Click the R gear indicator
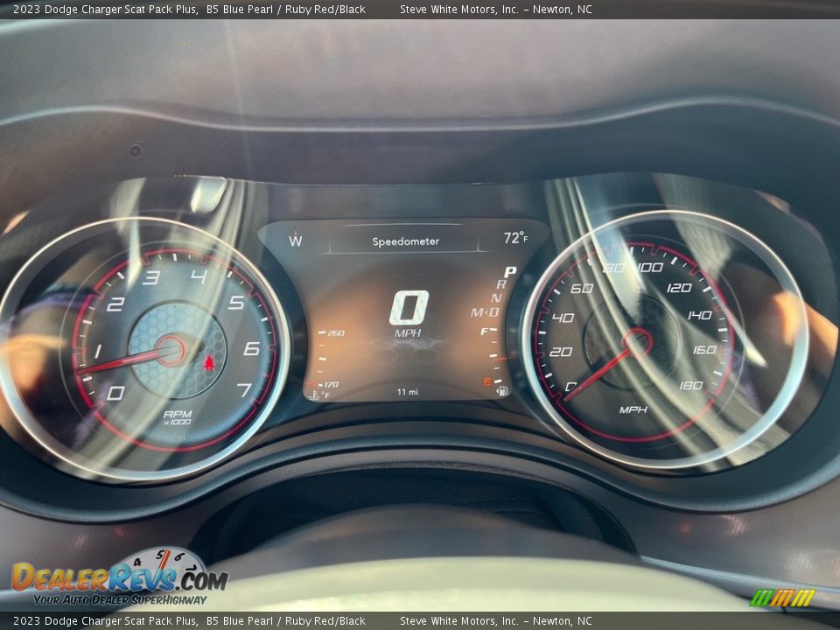The width and height of the screenshot is (840, 630). tap(501, 285)
